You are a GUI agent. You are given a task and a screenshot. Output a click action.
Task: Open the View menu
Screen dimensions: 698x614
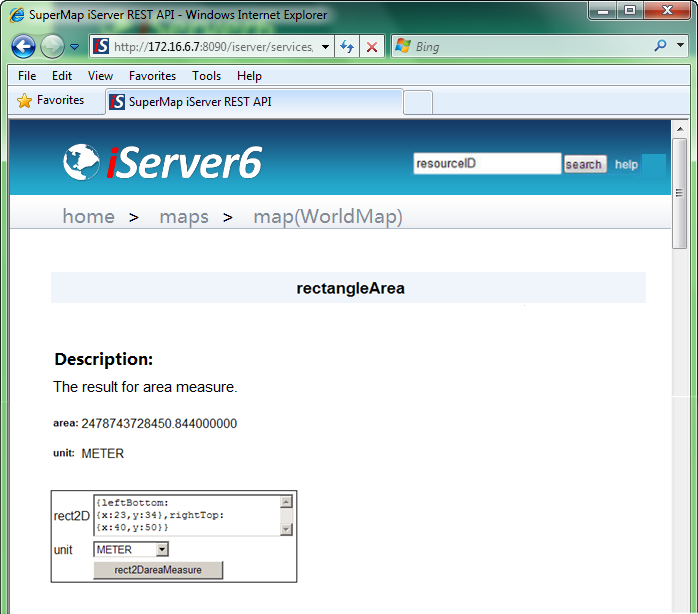point(100,76)
